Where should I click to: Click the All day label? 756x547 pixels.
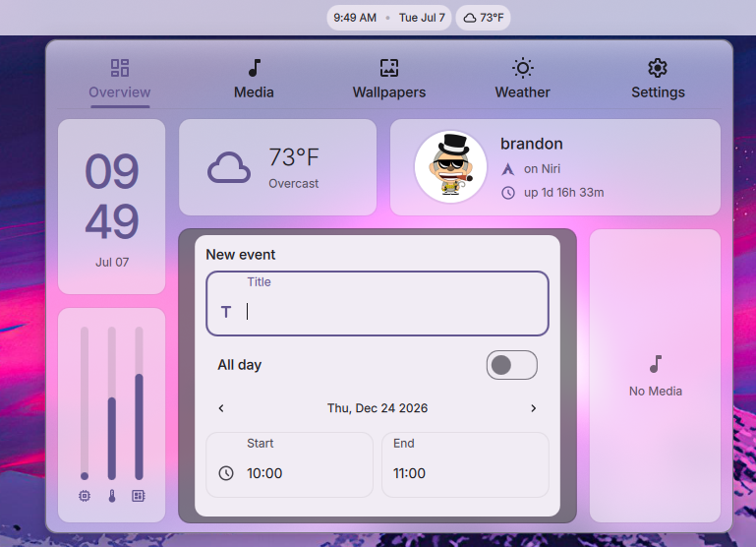tap(240, 365)
